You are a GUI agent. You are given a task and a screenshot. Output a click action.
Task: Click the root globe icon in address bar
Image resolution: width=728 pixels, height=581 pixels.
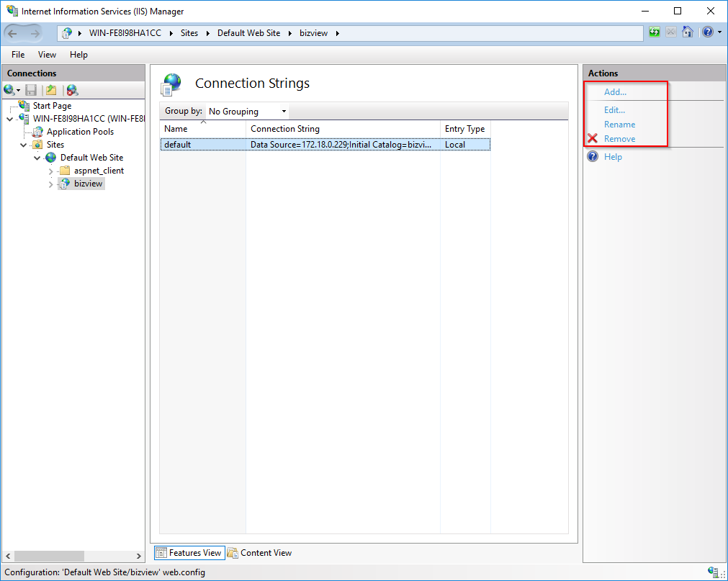click(x=67, y=33)
